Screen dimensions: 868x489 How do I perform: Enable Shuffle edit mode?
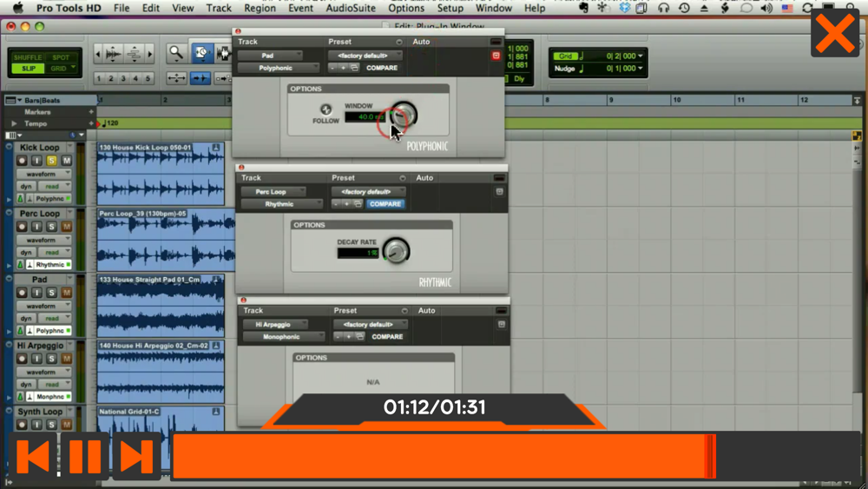click(x=28, y=57)
